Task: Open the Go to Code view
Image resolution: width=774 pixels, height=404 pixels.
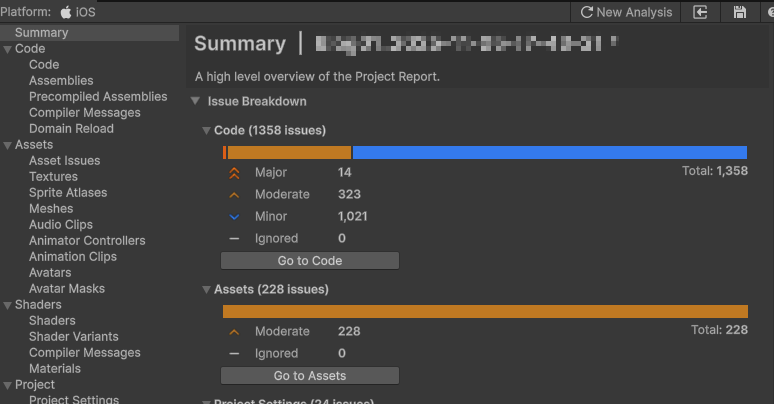Action: (x=309, y=261)
